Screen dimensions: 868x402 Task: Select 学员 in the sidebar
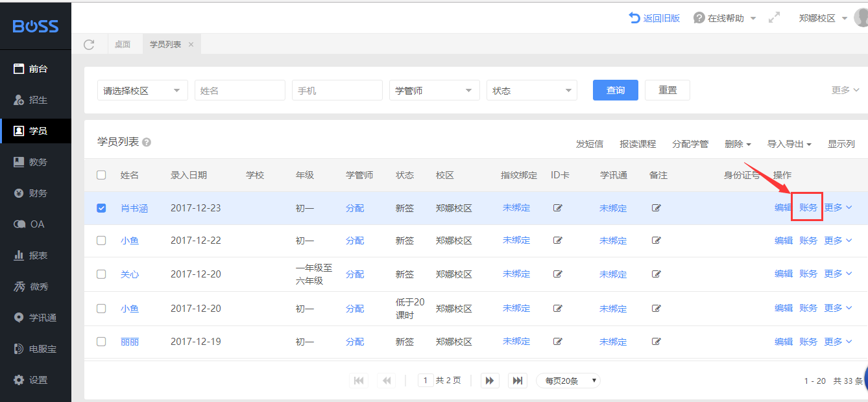tap(36, 131)
